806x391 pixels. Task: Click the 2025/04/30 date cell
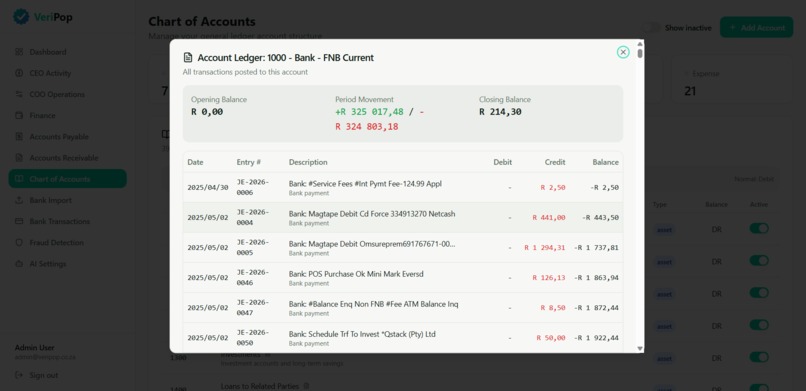(208, 188)
